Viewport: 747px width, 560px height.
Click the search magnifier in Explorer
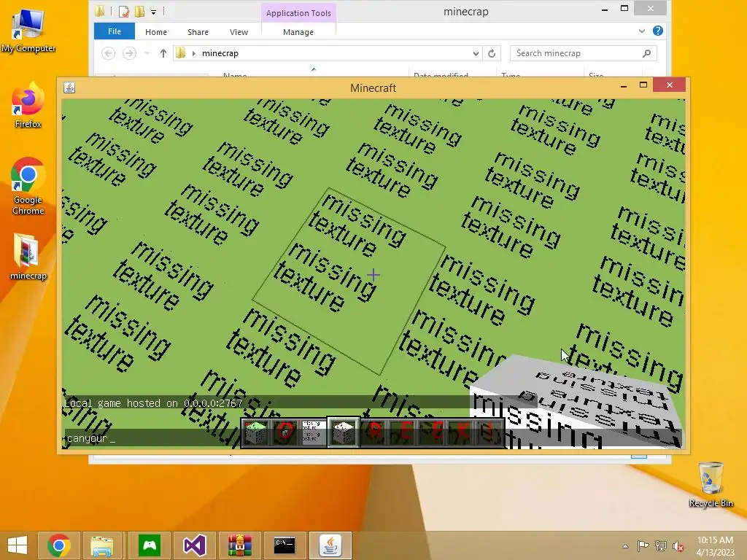pos(646,53)
